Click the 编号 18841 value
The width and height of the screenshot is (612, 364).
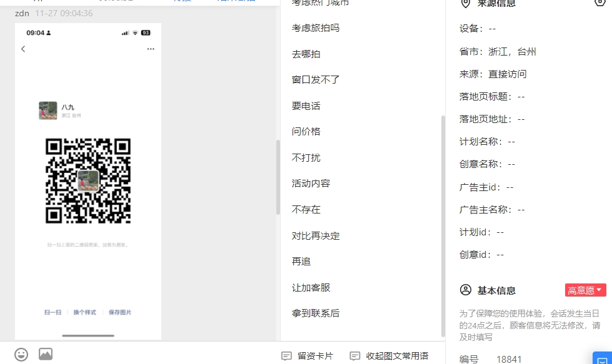[x=509, y=359]
